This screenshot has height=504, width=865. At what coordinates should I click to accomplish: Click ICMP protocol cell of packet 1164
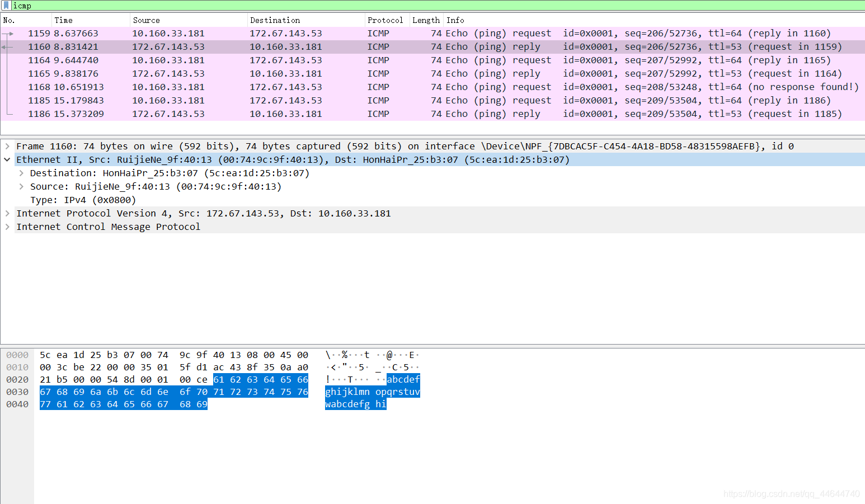[378, 60]
